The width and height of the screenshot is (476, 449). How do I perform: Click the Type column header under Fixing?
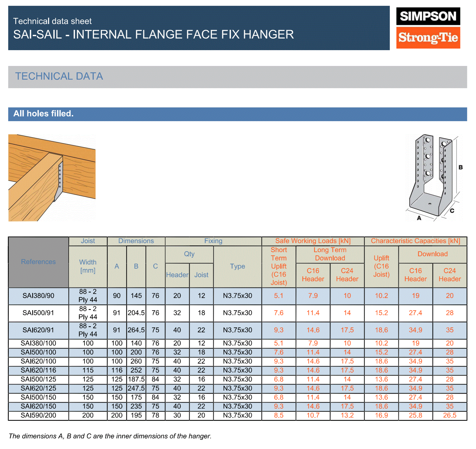pyautogui.click(x=237, y=266)
